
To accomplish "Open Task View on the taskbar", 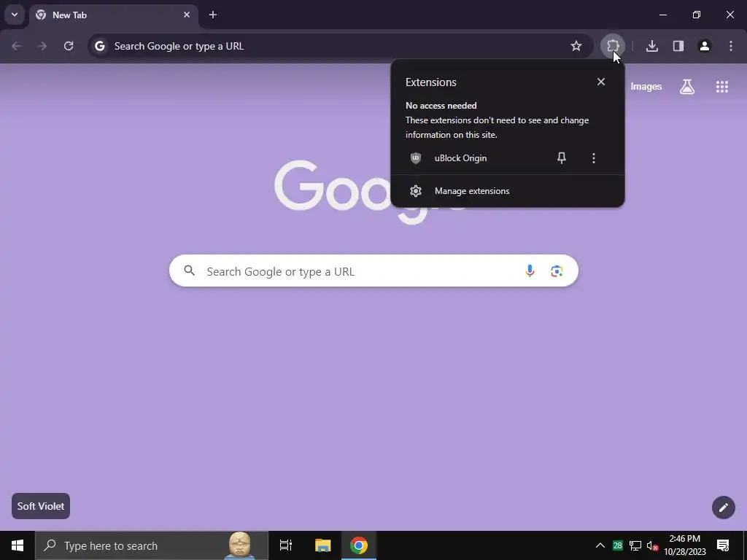I will pos(285,545).
